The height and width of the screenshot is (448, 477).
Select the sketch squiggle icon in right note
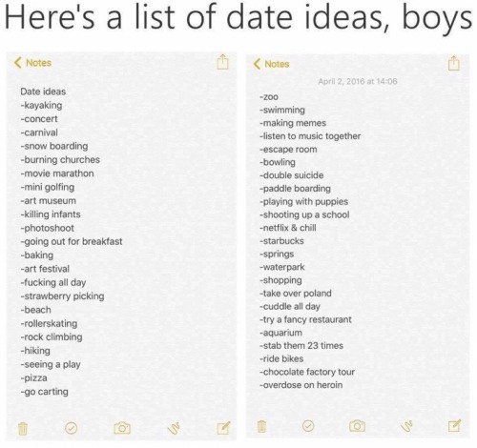click(x=407, y=425)
